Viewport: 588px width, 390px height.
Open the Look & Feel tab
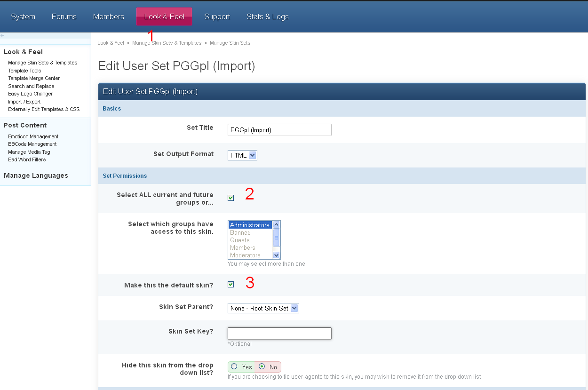[x=164, y=16]
